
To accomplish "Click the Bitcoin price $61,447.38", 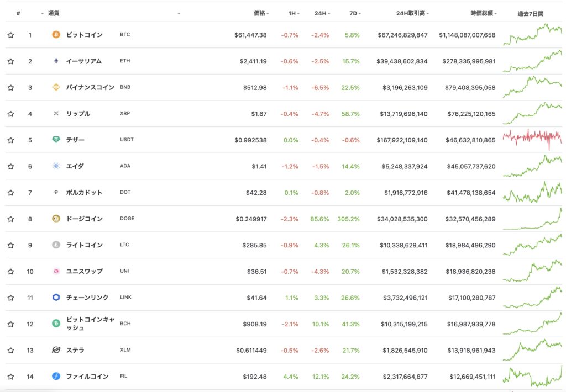I will click(x=250, y=35).
